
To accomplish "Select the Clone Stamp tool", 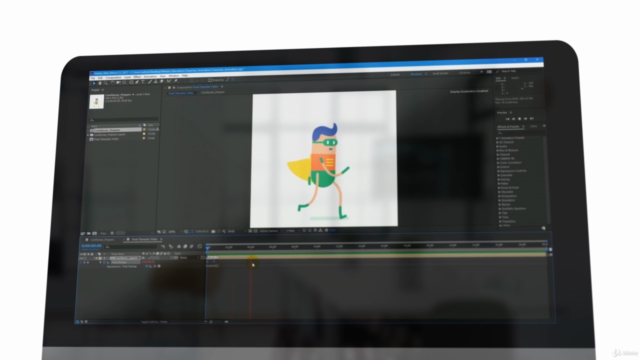I will point(156,82).
